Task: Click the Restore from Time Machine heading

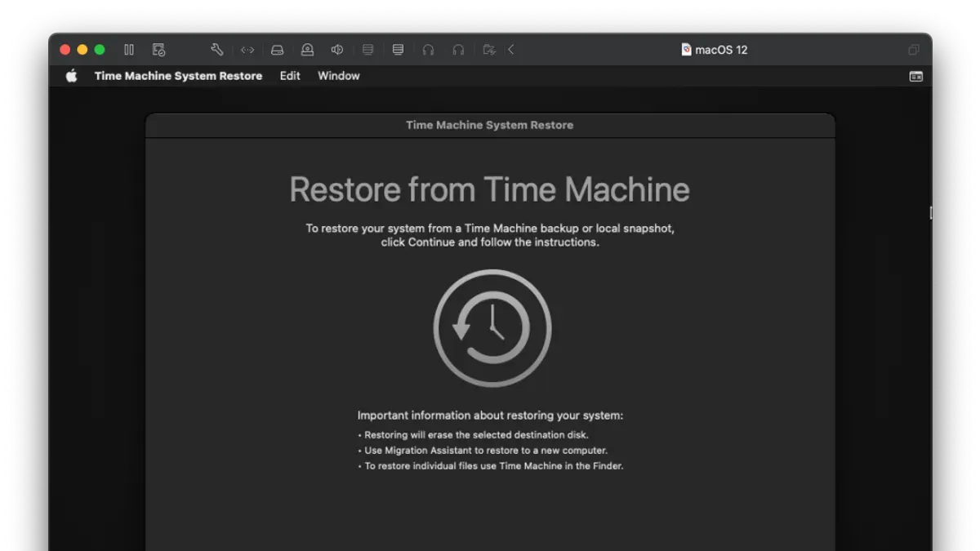Action: click(x=489, y=189)
